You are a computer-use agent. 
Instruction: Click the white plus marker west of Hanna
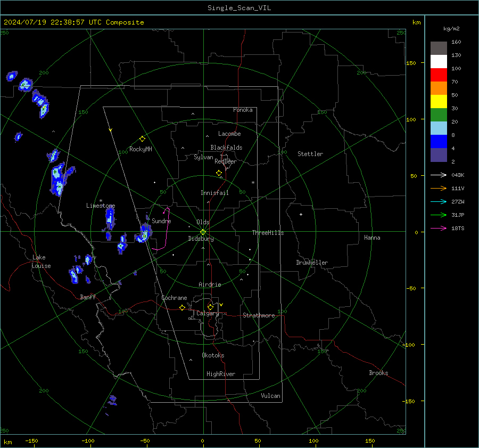point(301,214)
